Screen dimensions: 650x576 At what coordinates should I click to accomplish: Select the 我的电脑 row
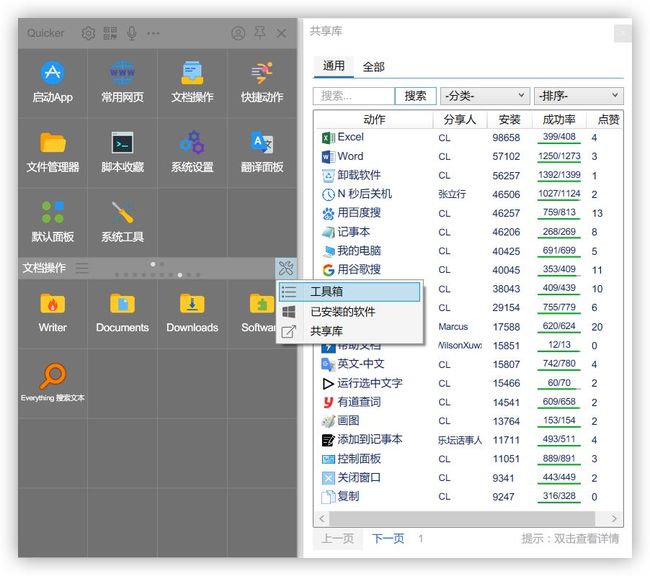pos(468,251)
